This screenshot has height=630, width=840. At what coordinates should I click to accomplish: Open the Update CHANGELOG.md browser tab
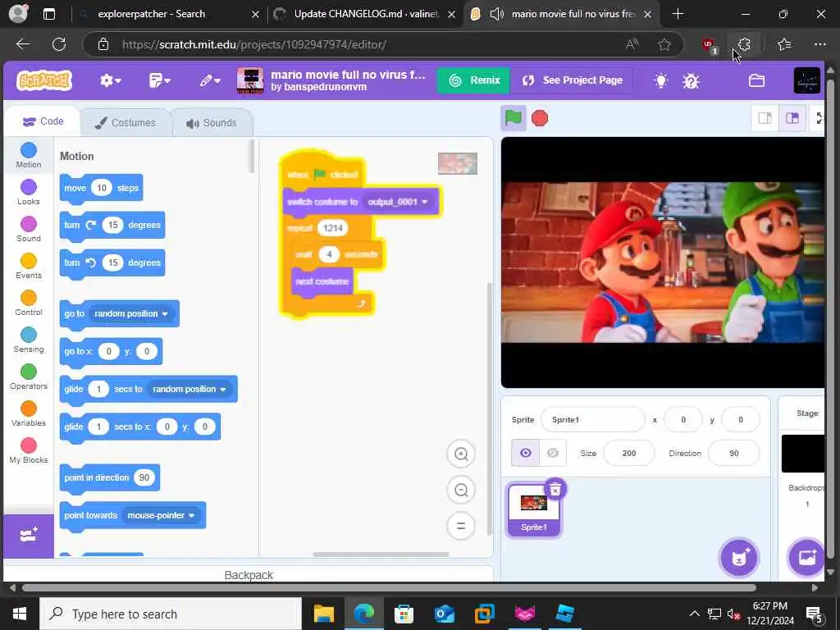coord(365,14)
